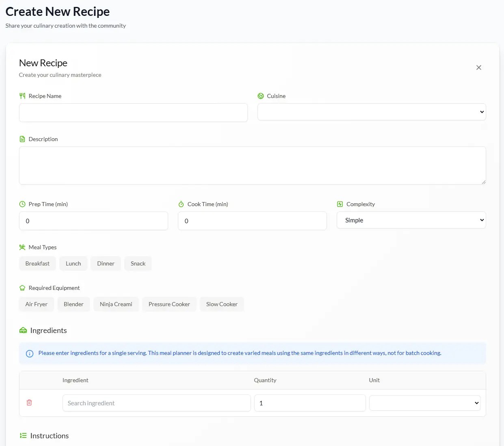Image resolution: width=504 pixels, height=446 pixels.
Task: Select the Slow Cooker equipment chip
Action: tap(222, 304)
